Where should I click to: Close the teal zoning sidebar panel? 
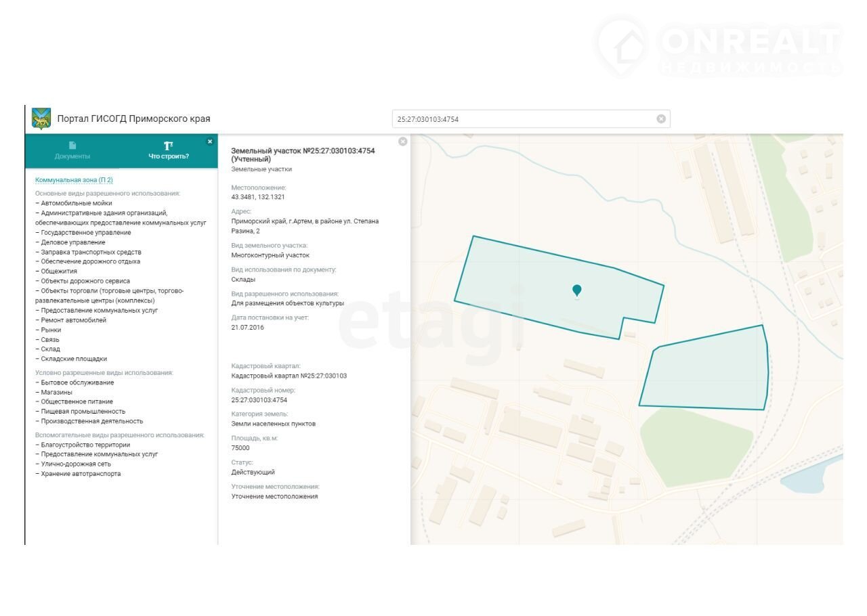(210, 141)
